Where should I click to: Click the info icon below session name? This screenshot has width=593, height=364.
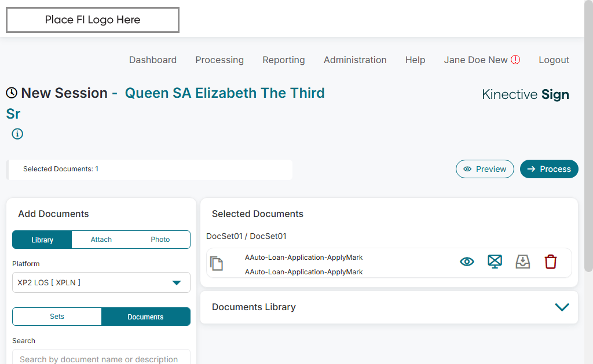pos(17,134)
